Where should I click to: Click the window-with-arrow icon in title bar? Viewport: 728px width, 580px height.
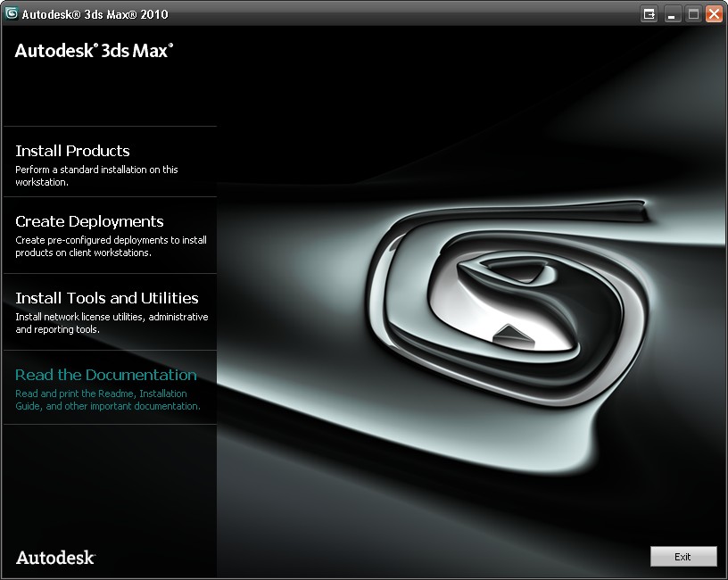pos(649,14)
